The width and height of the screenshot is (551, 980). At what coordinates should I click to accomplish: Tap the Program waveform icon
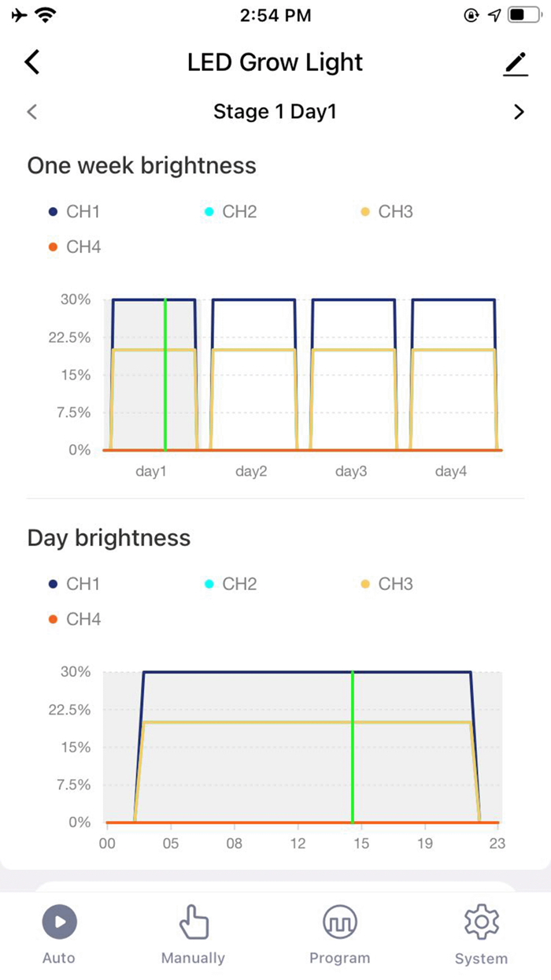(x=339, y=921)
